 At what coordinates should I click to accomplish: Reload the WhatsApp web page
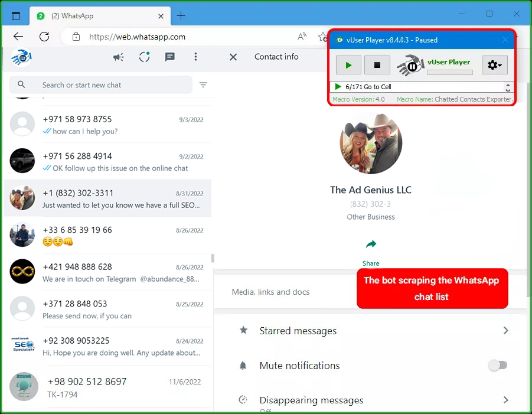(x=44, y=36)
